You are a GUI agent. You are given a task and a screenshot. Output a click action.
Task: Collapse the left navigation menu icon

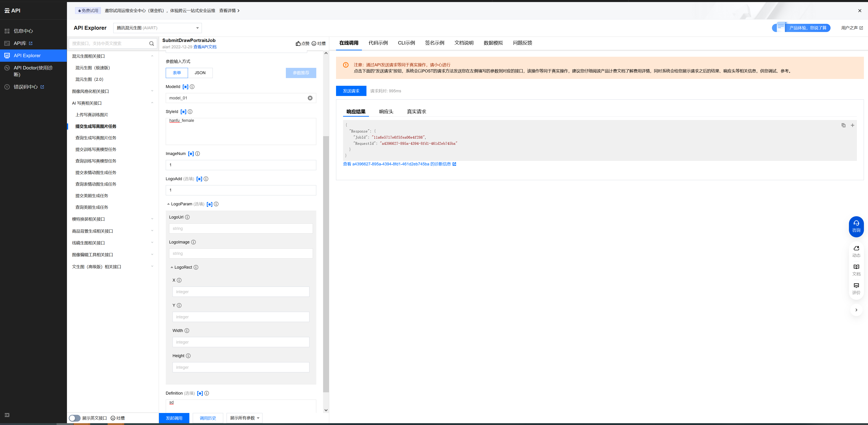click(x=7, y=415)
